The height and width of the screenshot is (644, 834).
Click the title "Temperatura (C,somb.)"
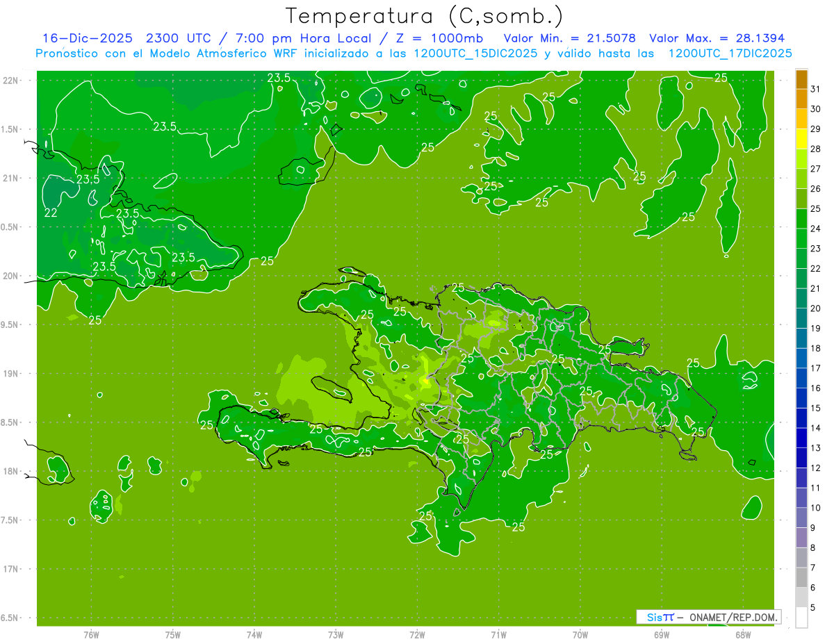click(x=425, y=16)
